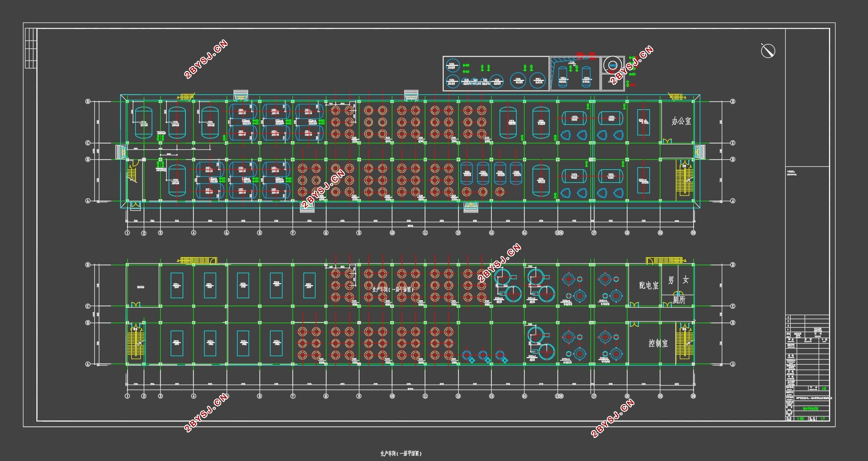Select axis bubble A left of the lower plan

88,364
